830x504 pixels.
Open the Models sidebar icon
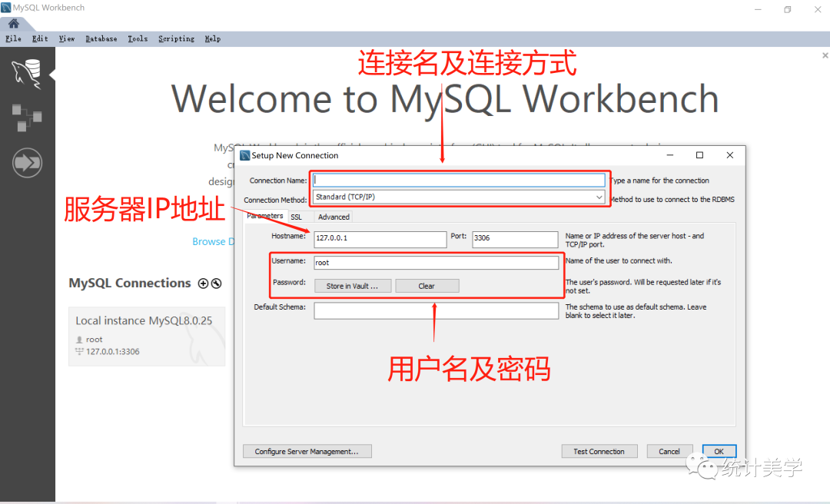26,118
